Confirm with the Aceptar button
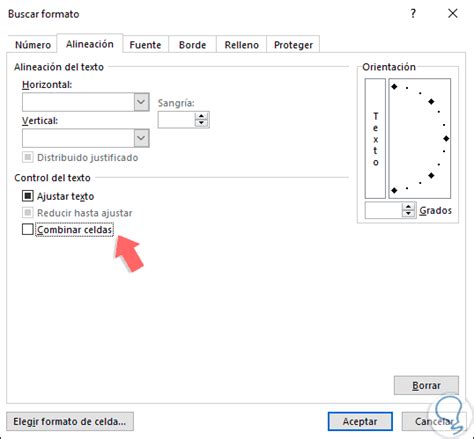The image size is (474, 439). 360,421
